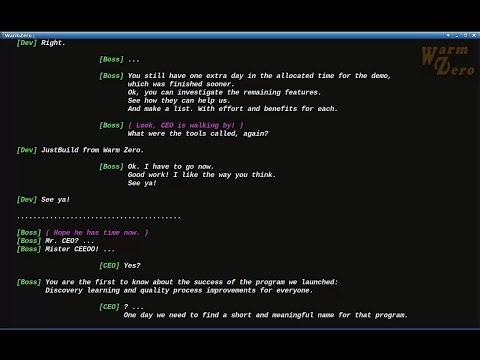Click "You are the first to know" line
The height and width of the screenshot is (360, 480).
tap(192, 282)
